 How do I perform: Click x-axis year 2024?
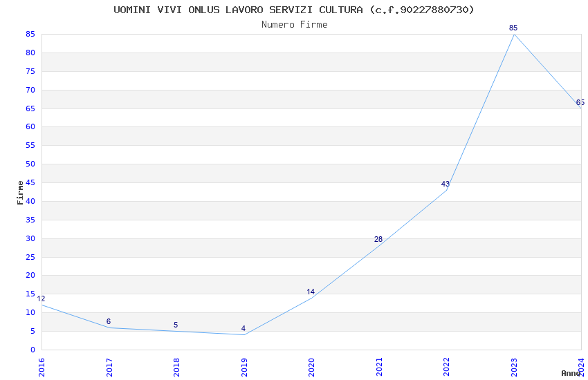tap(581, 367)
